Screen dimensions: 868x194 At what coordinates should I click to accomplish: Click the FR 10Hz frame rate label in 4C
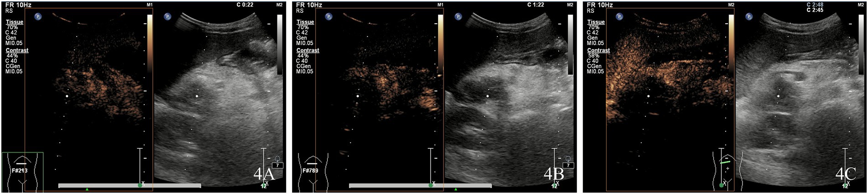(x=600, y=5)
